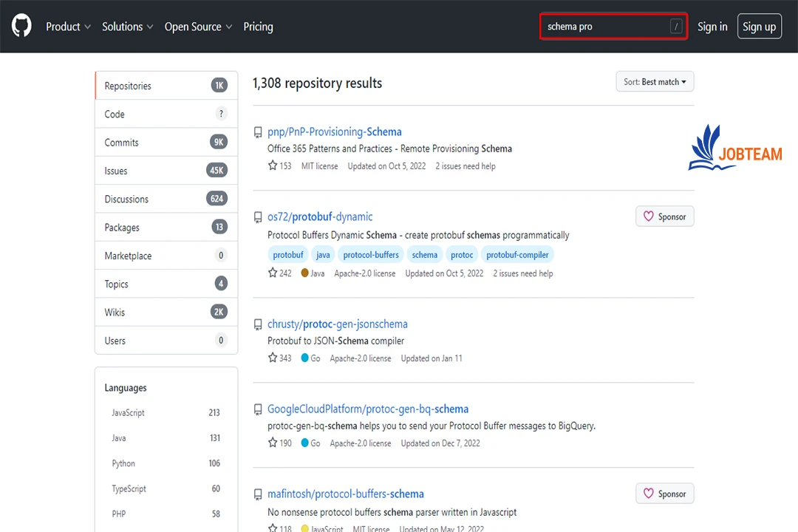Open the Open Source dropdown menu
This screenshot has width=798, height=532.
click(198, 27)
